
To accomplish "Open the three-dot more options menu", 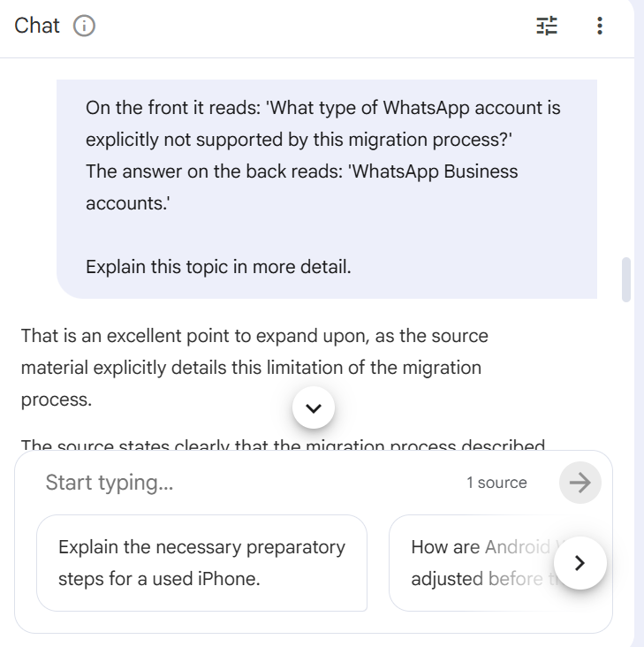I will click(600, 27).
